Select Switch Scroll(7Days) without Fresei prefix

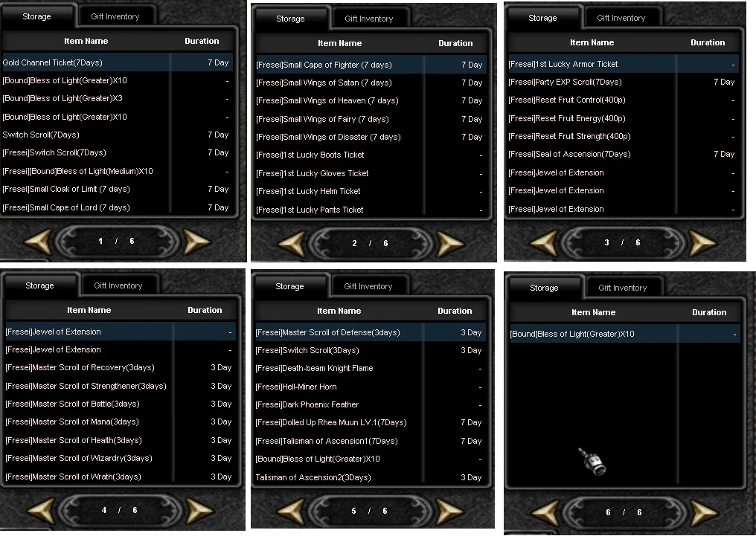coord(118,135)
